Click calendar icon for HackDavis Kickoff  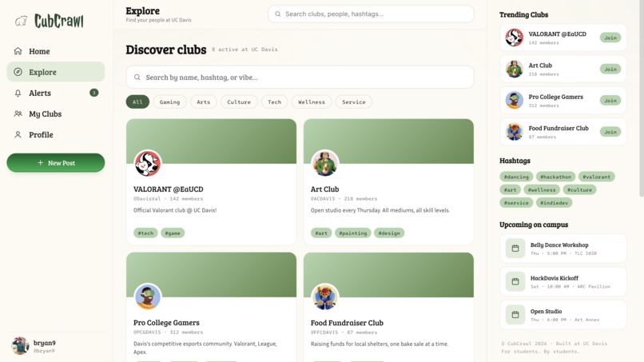(x=515, y=281)
